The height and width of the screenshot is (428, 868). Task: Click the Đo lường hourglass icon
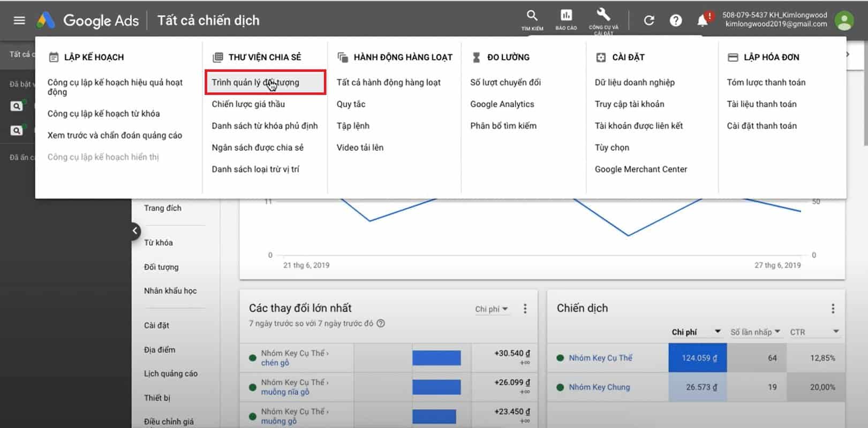[476, 57]
